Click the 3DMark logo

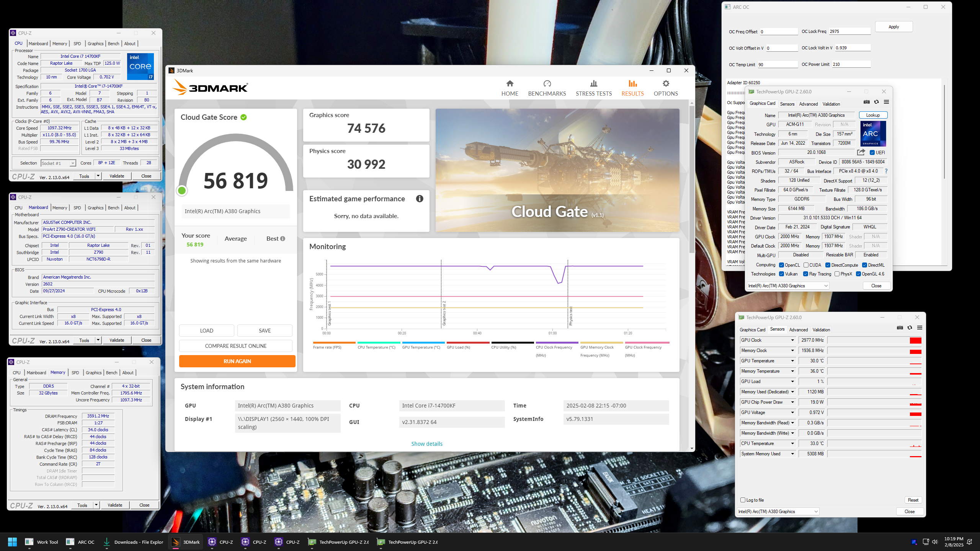pos(210,87)
